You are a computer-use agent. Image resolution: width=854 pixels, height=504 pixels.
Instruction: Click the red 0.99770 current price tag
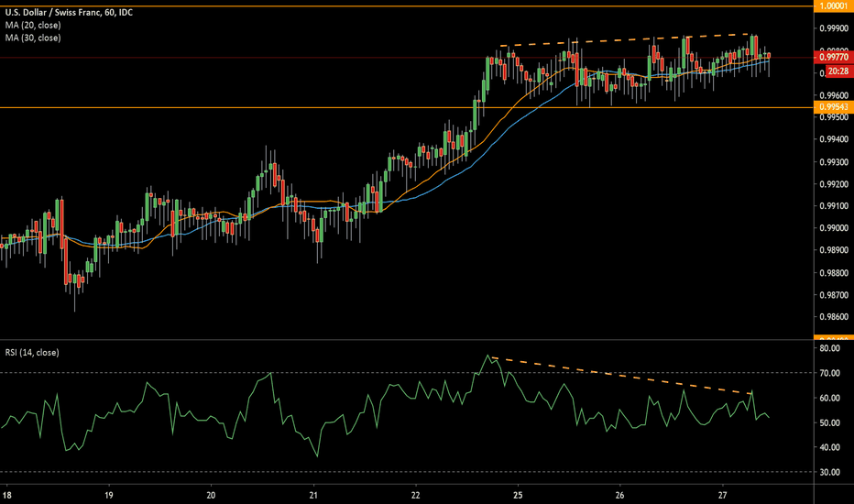coord(833,58)
